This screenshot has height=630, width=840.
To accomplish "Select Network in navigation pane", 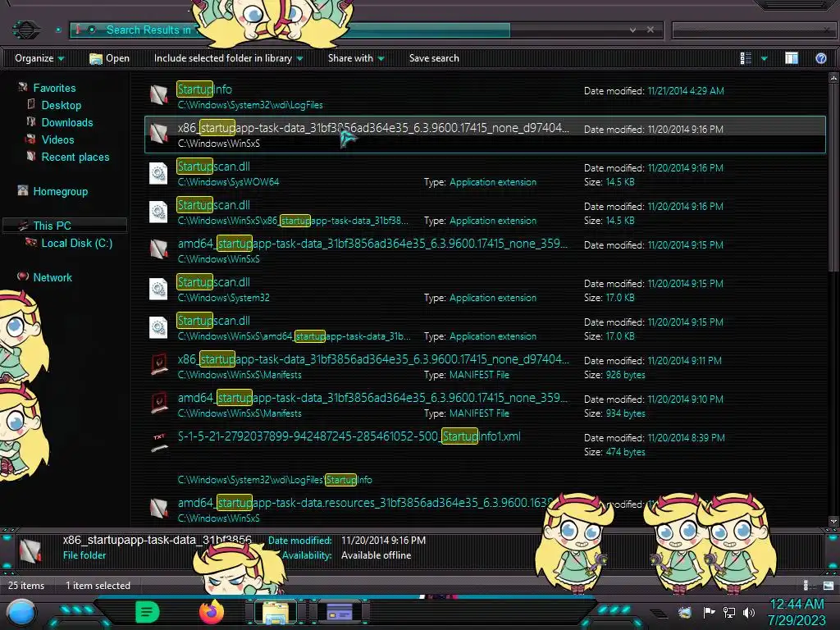I will 52,277.
